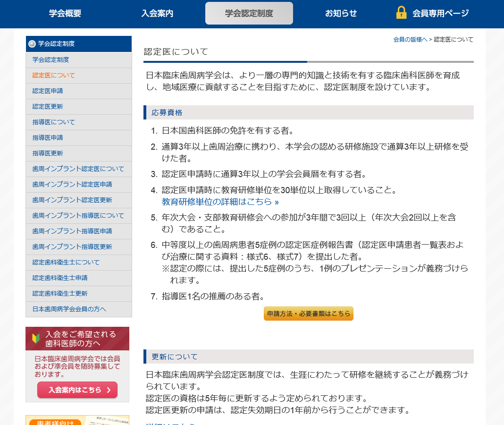The image size is (504, 425).
Task: Open the 学会概要 menu tab
Action: (65, 13)
